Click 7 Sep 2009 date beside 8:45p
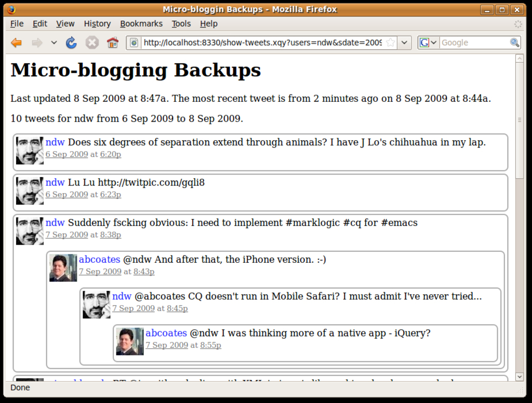This screenshot has width=532, height=403. coord(134,308)
